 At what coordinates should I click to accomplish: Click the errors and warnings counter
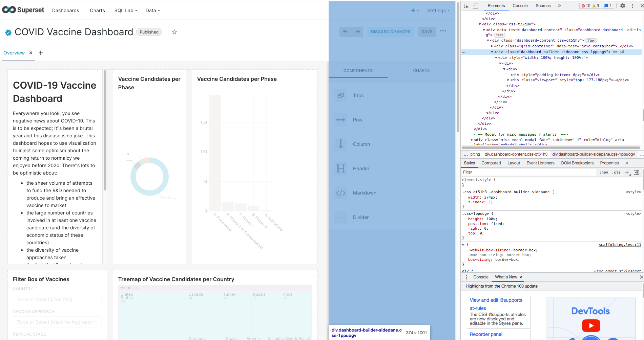[590, 6]
